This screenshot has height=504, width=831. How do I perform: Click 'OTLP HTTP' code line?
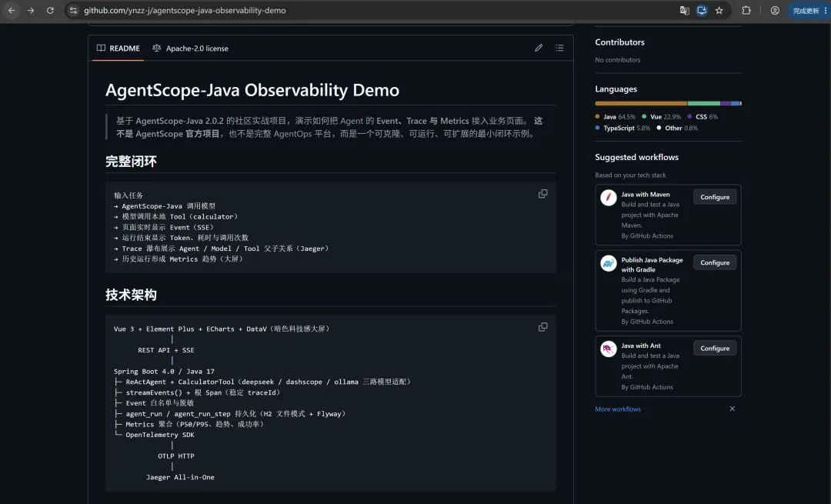(176, 456)
